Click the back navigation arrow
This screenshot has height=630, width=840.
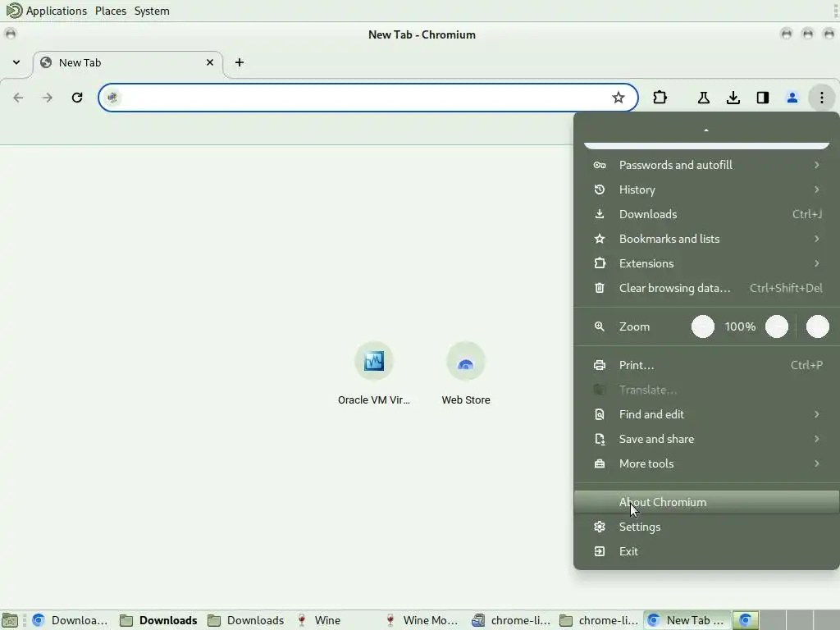tap(18, 98)
